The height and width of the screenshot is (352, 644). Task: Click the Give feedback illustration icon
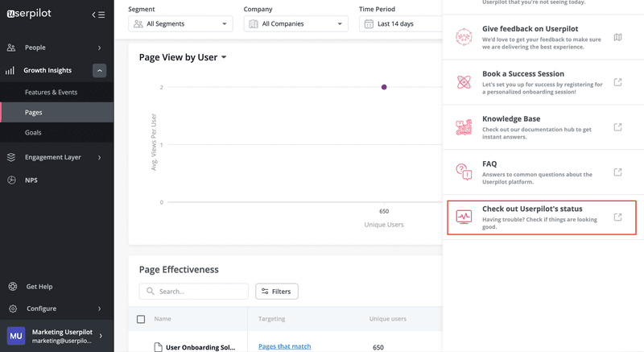pyautogui.click(x=464, y=37)
